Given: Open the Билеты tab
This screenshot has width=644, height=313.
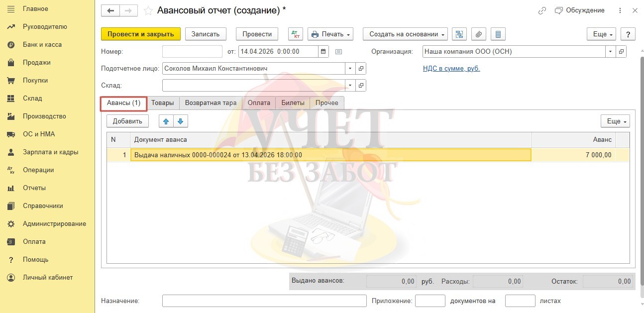Looking at the screenshot, I should tap(293, 103).
